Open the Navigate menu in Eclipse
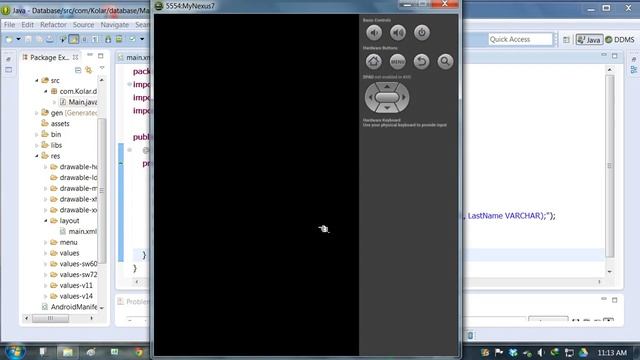The width and height of the screenshot is (640, 360). (x=114, y=25)
